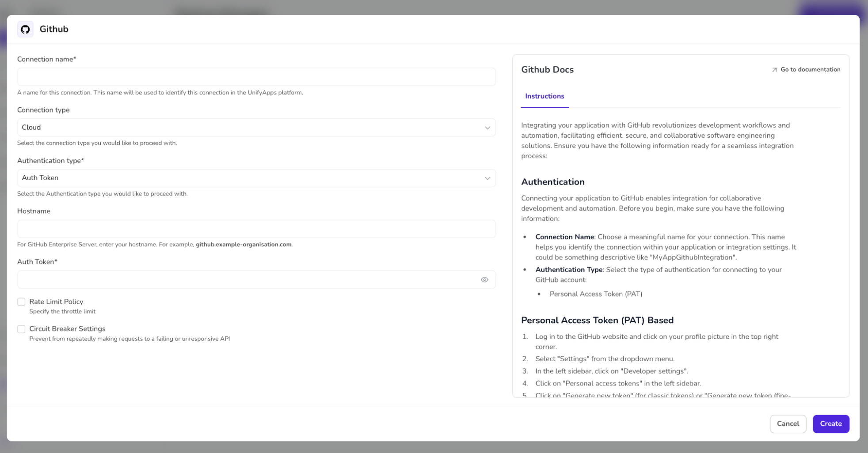The width and height of the screenshot is (868, 453).
Task: Click into the Auth Token field
Action: [247, 279]
